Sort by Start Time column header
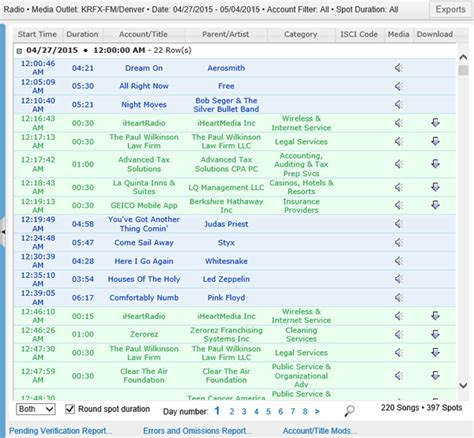This screenshot has width=474, height=438. point(37,34)
